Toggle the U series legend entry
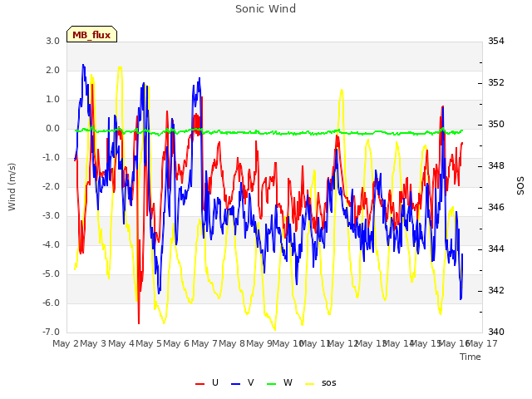532x399 pixels. coord(207,383)
